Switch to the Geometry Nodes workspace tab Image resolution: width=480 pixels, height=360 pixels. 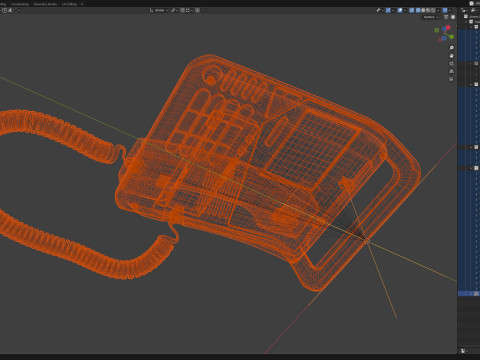click(45, 4)
